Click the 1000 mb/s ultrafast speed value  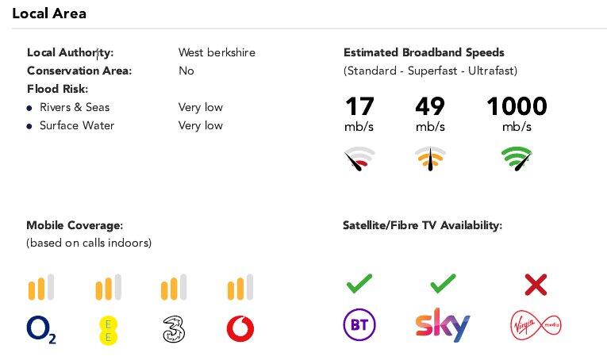517,107
